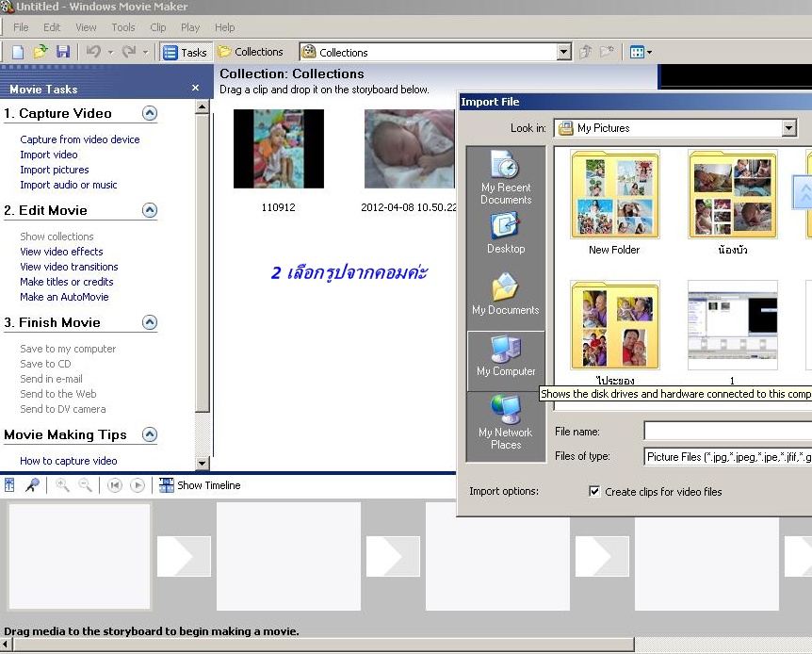
Task: Open the Look in dropdown
Action: [x=788, y=128]
